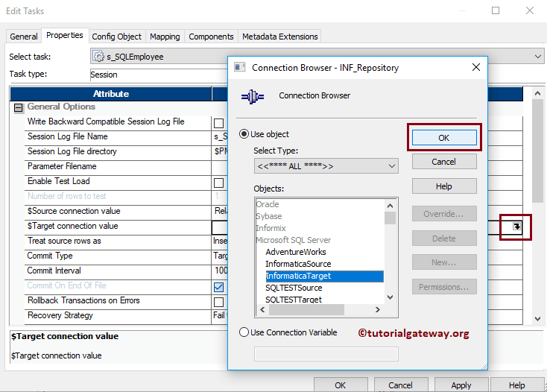Click the Objects list horizontal scrollbar
Screen dimensions: 547x392
point(318,310)
